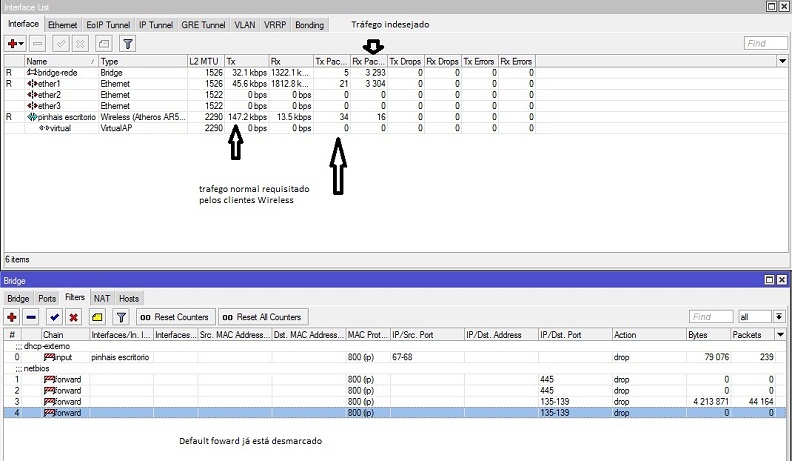Click Reset All Counters button

[x=263, y=317]
